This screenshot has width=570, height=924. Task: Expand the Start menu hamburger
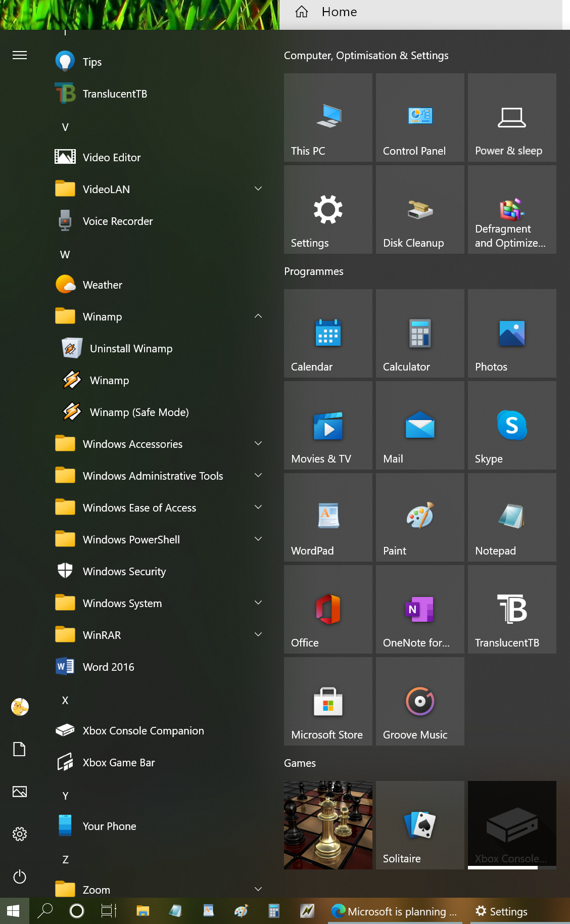[x=20, y=55]
